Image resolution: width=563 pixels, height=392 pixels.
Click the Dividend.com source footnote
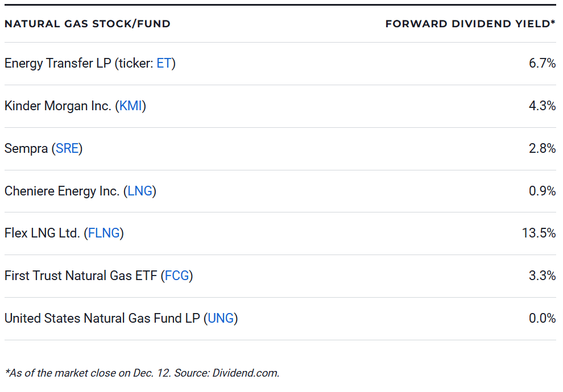(245, 373)
